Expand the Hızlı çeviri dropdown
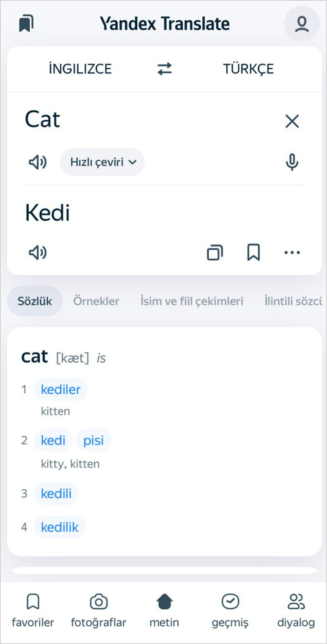Image resolution: width=327 pixels, height=644 pixels. tap(102, 162)
